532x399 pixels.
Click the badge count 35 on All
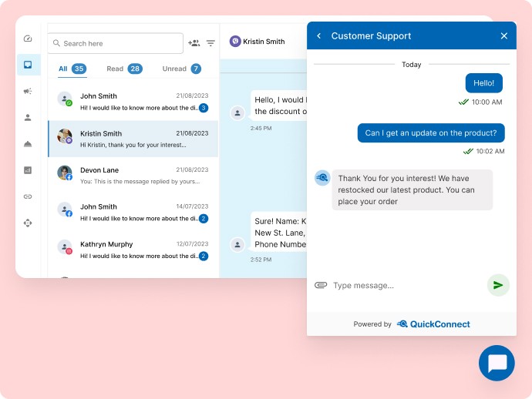(x=79, y=69)
